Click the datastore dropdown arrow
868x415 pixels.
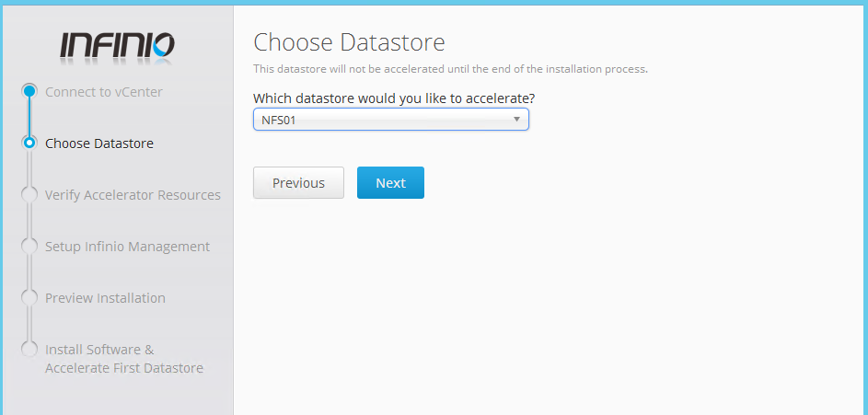click(516, 120)
